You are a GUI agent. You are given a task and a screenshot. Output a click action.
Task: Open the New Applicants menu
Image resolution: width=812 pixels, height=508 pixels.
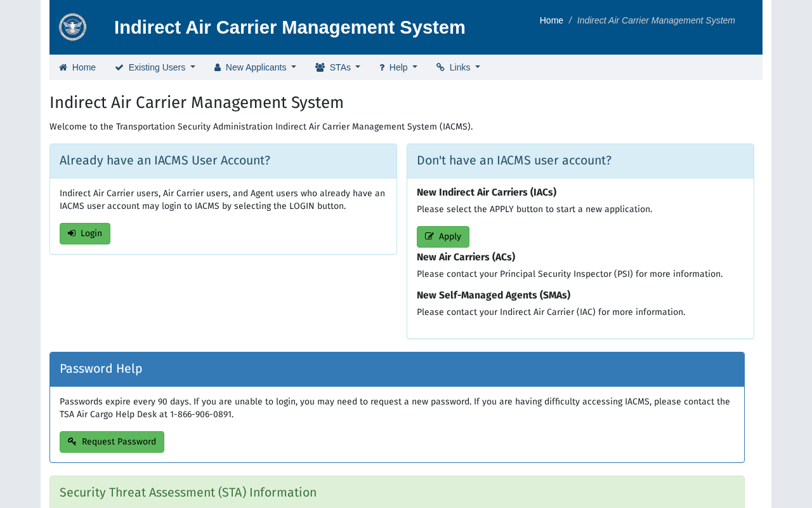point(255,67)
